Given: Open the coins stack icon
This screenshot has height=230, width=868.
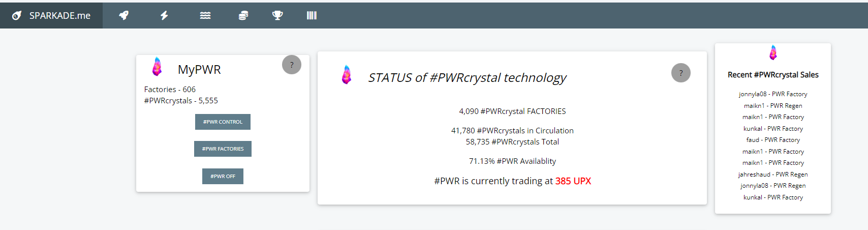Looking at the screenshot, I should (x=243, y=16).
